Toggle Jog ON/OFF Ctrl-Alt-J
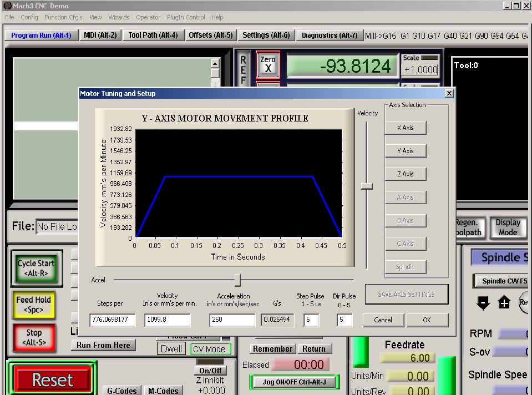 tap(294, 382)
